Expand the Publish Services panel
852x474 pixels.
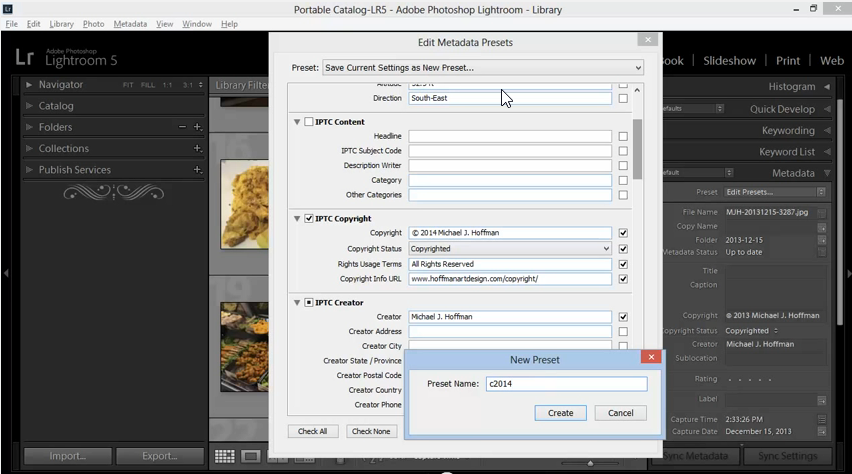[x=29, y=170]
